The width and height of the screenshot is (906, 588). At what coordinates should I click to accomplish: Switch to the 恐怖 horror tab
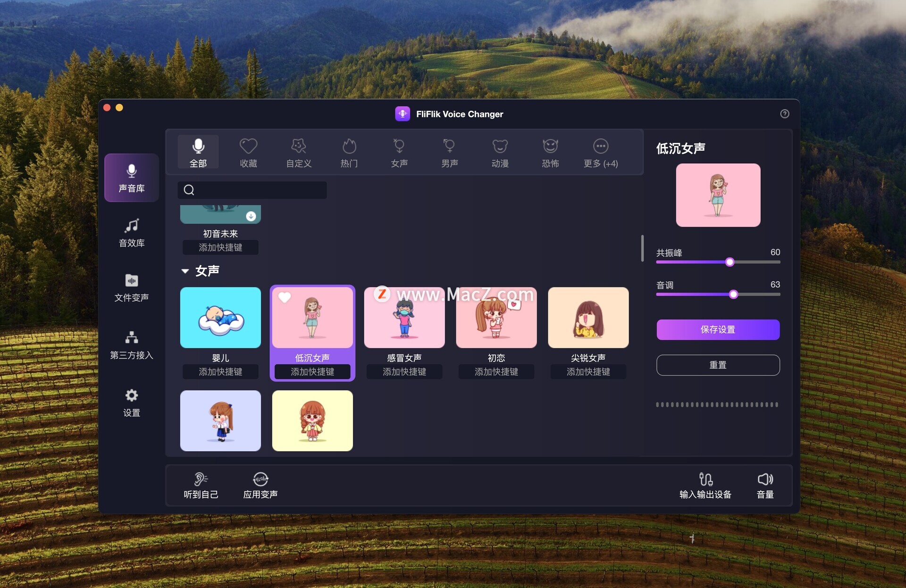[x=550, y=152]
